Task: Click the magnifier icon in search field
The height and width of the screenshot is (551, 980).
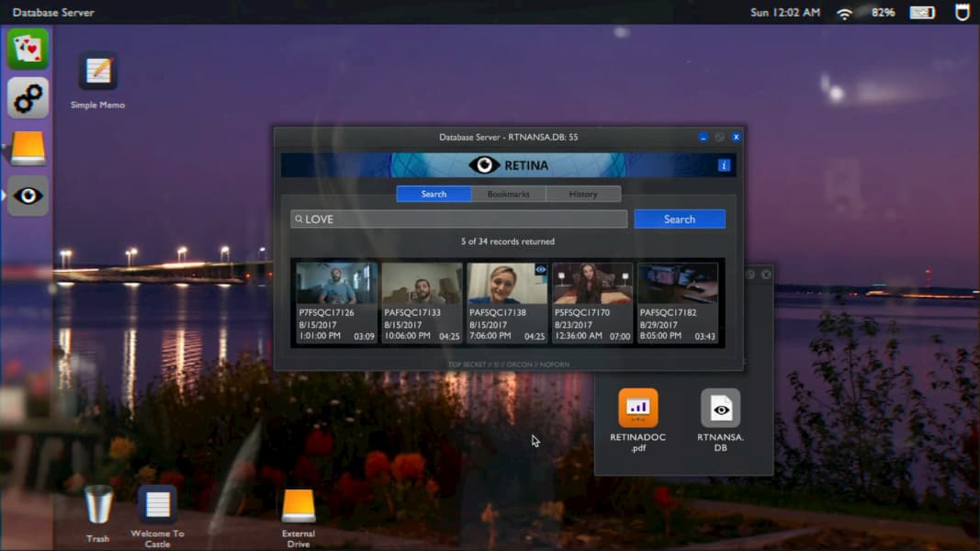Action: coord(299,219)
